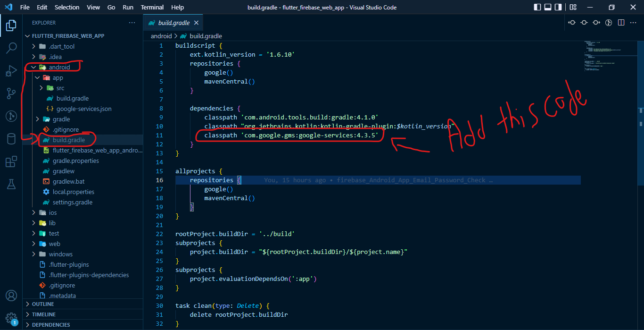Open the Run and Debug view
The height and width of the screenshot is (330, 644).
pos(11,71)
